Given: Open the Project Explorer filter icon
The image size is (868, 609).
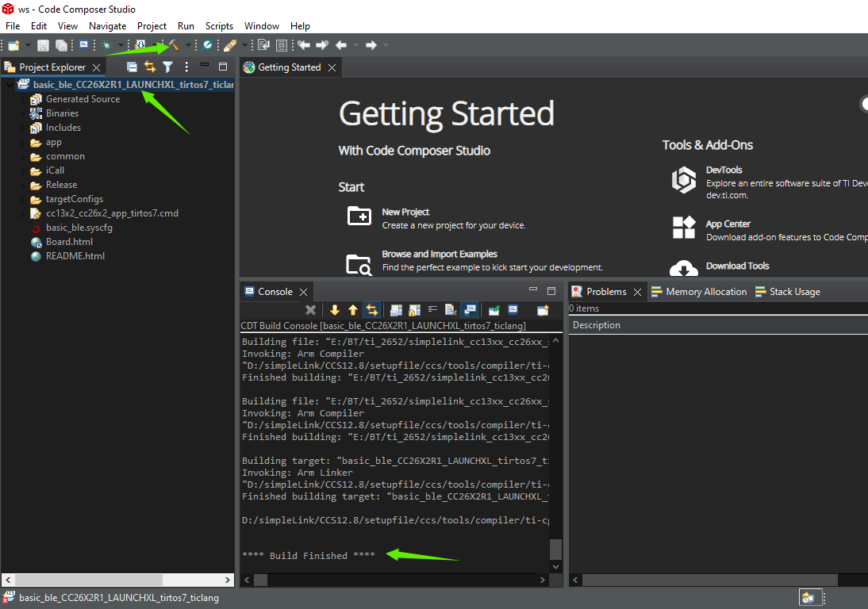Looking at the screenshot, I should [x=167, y=67].
